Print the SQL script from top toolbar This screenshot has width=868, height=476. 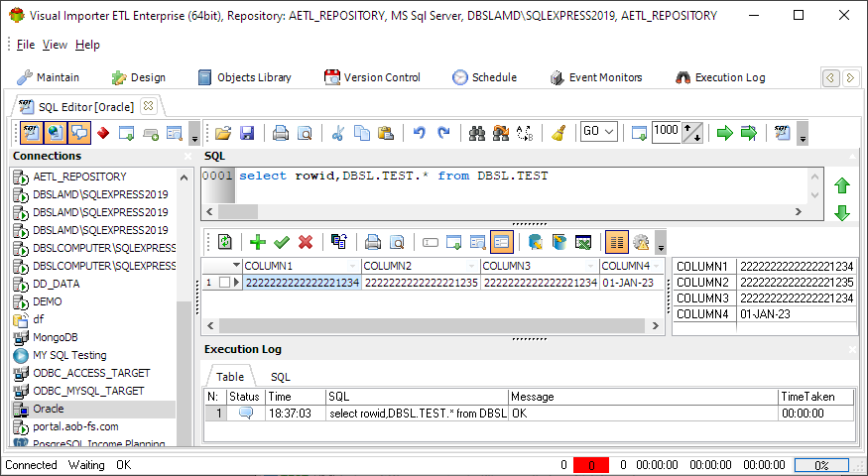(281, 133)
